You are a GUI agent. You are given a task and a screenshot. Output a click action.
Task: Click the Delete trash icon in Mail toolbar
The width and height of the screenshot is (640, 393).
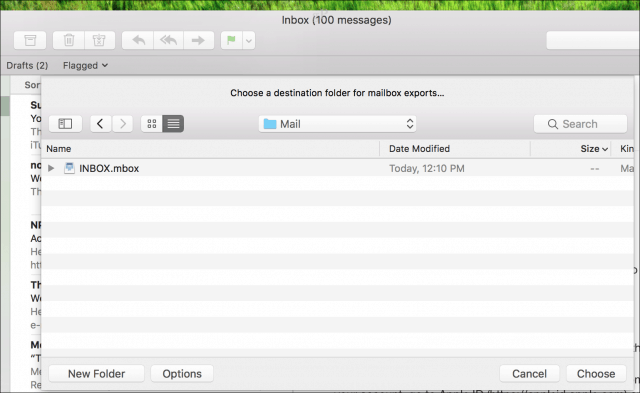pyautogui.click(x=69, y=40)
